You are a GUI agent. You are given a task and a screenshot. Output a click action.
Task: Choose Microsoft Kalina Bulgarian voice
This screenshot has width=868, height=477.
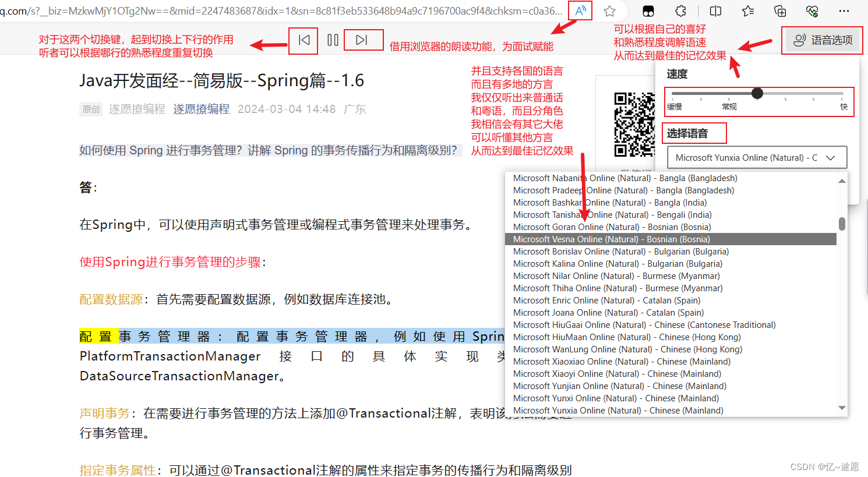pyautogui.click(x=671, y=264)
